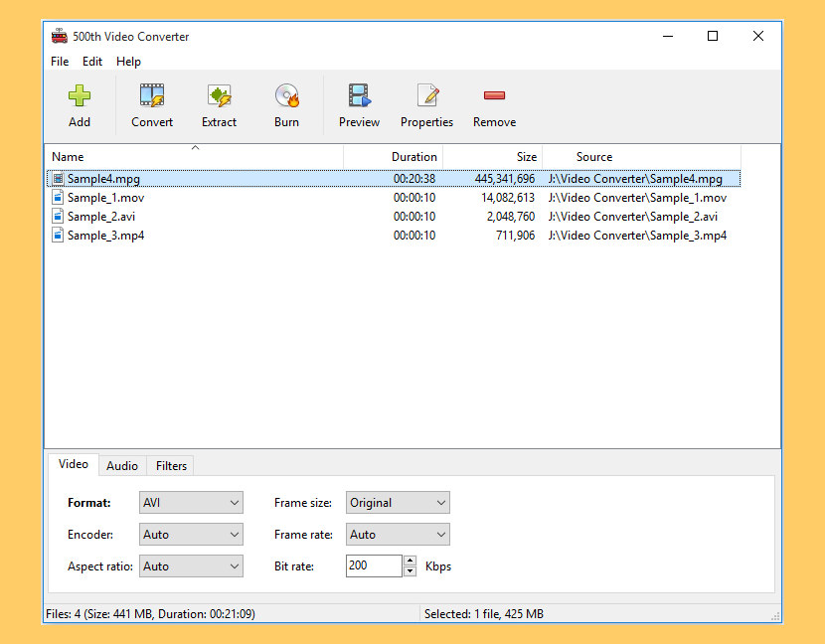The image size is (825, 644).
Task: Switch to the Filters tab
Action: coord(170,465)
